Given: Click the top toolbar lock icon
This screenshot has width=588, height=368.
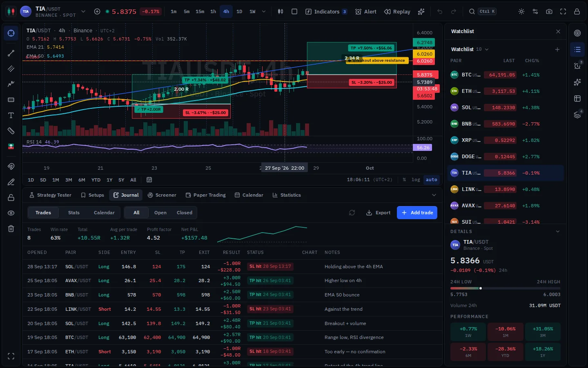Looking at the screenshot, I should pos(577,11).
